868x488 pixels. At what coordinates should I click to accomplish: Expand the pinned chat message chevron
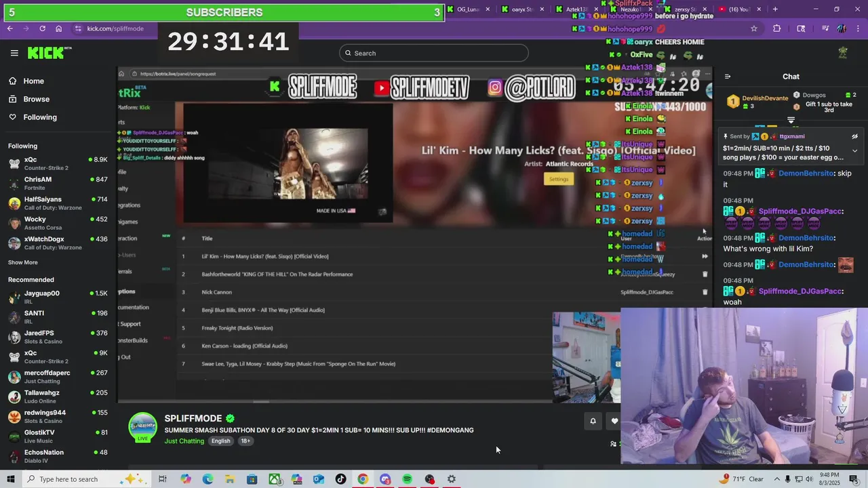pyautogui.click(x=854, y=151)
